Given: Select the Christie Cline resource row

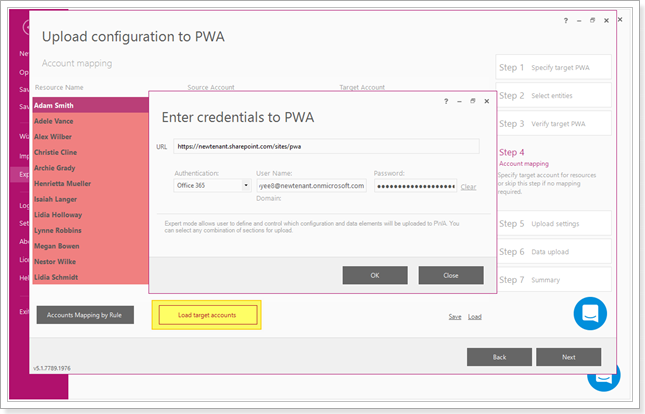Looking at the screenshot, I should [x=90, y=152].
